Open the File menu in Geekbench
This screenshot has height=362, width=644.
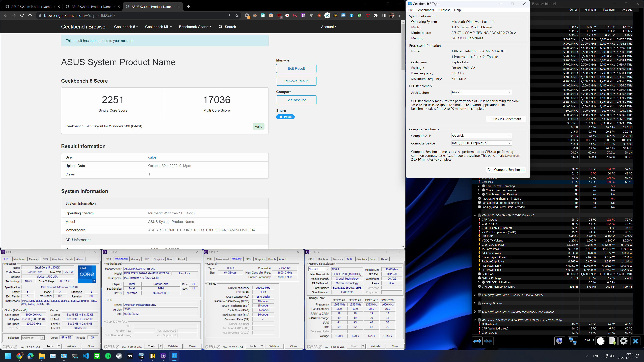[x=410, y=10]
